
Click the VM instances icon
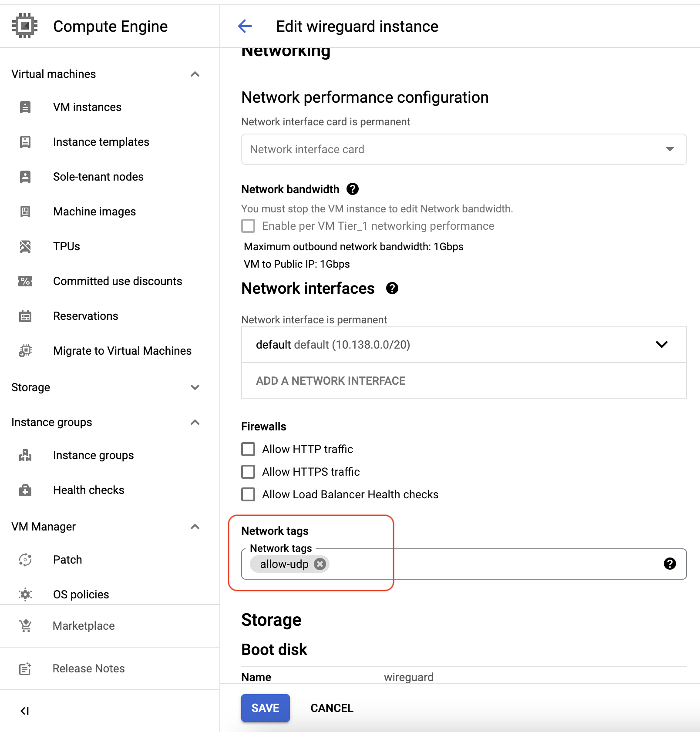pyautogui.click(x=25, y=107)
